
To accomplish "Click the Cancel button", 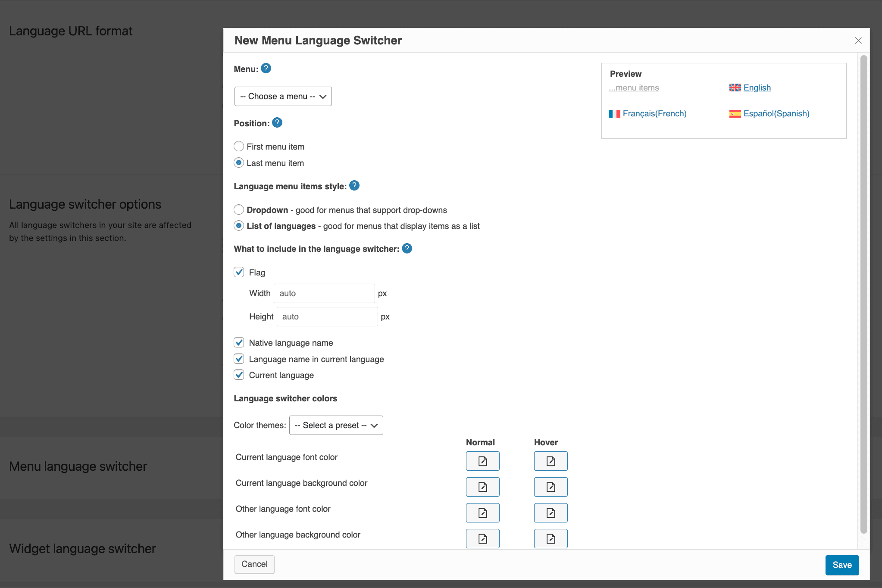I will tap(254, 564).
